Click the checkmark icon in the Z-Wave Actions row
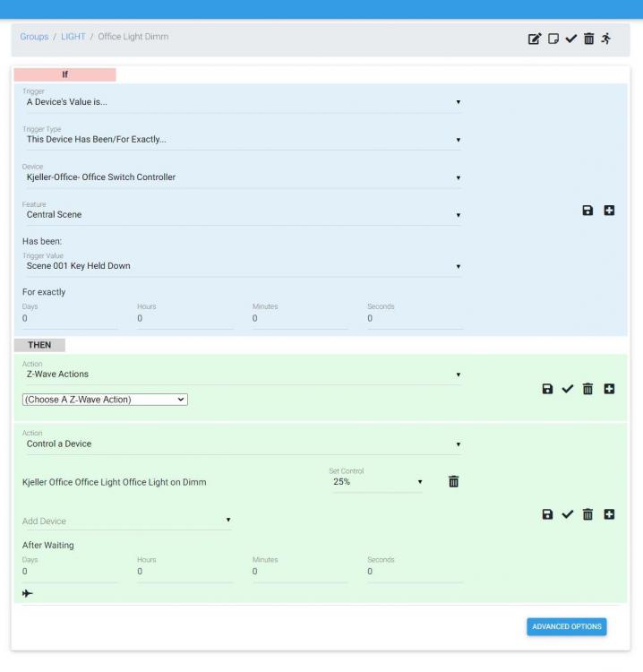Viewport: 643px width, 672px height. click(x=567, y=389)
